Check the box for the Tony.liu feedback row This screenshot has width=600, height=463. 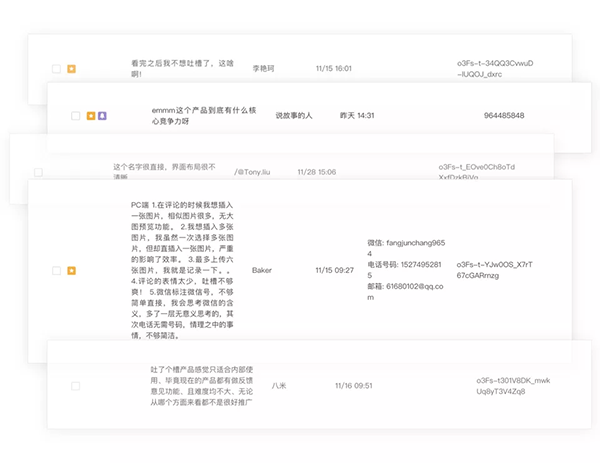(x=38, y=172)
